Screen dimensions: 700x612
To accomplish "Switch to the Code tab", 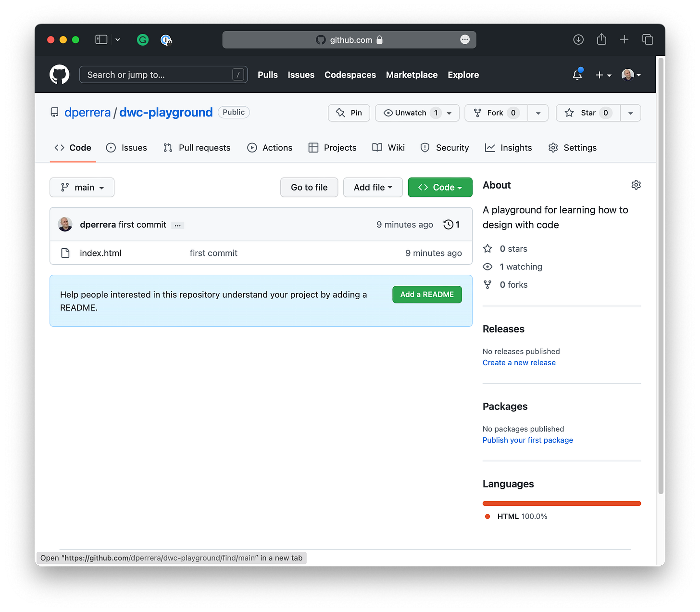I will pos(73,148).
